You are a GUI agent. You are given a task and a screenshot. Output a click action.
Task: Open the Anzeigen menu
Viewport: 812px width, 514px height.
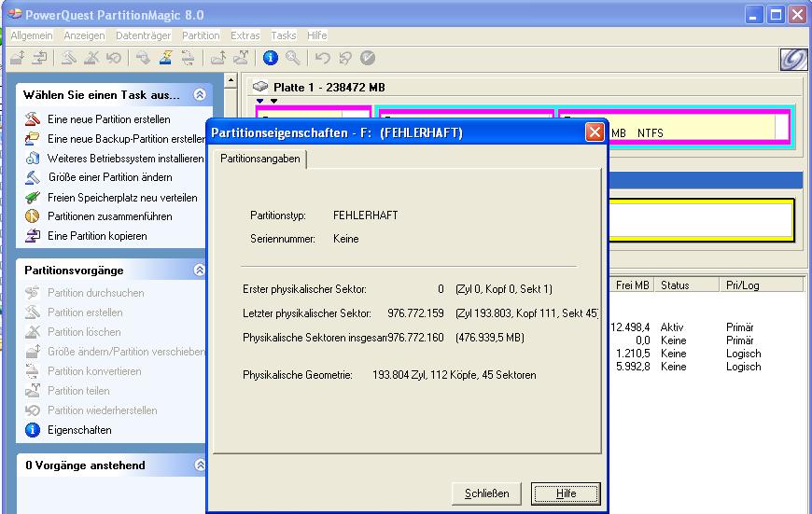point(84,35)
